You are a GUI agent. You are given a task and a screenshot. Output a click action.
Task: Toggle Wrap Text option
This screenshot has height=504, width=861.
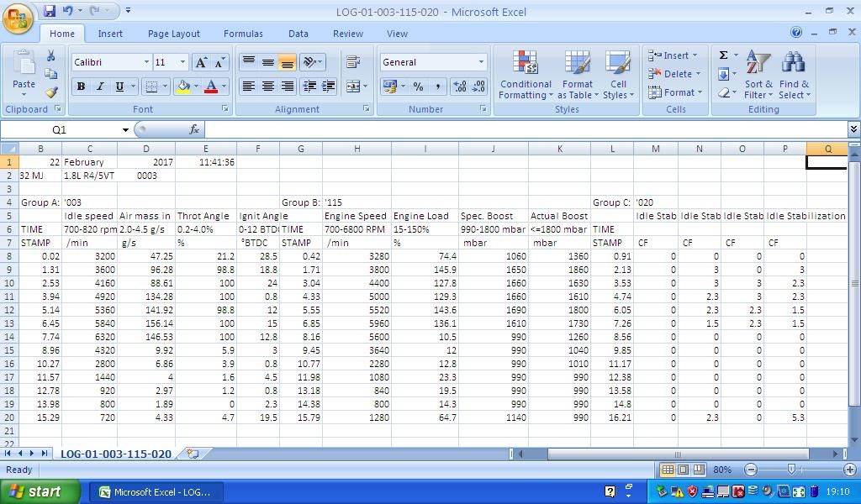353,62
